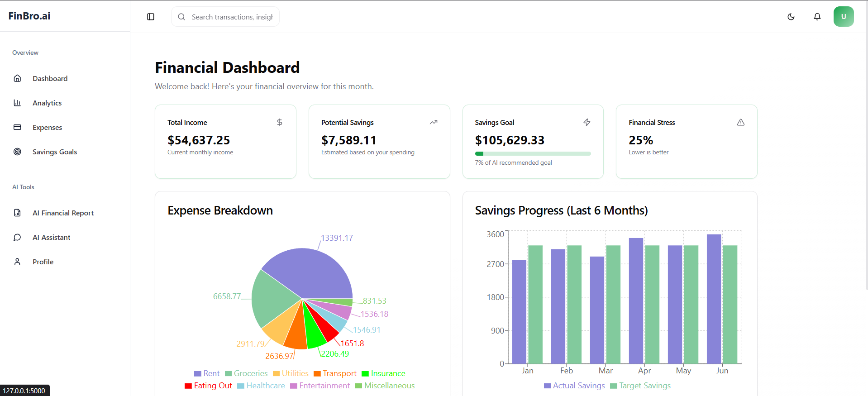Click the Savings Goal progress bar
Screen dimensions: 868x396
533,154
